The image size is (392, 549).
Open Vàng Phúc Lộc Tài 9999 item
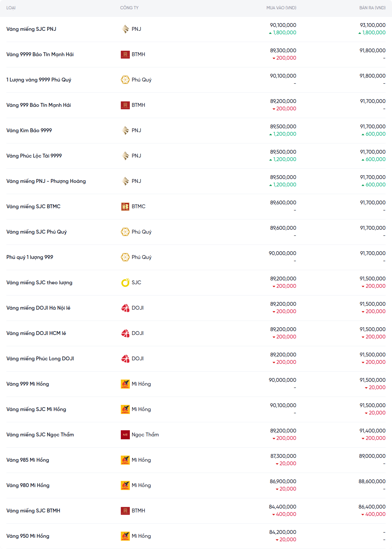(x=34, y=156)
